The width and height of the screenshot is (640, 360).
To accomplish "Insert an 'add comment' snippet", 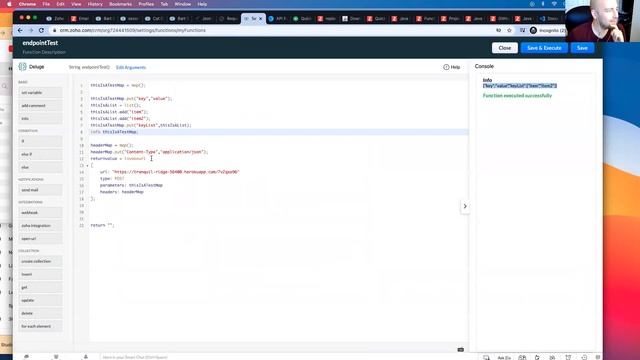I will coord(40,106).
